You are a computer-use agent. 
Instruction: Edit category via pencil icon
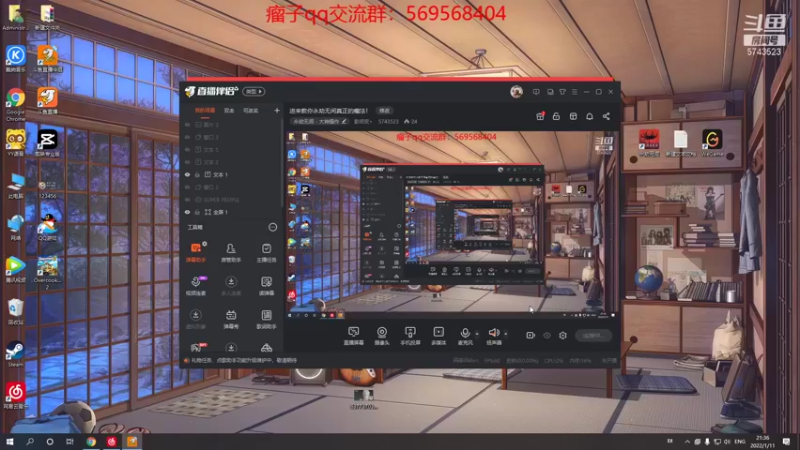(x=344, y=121)
